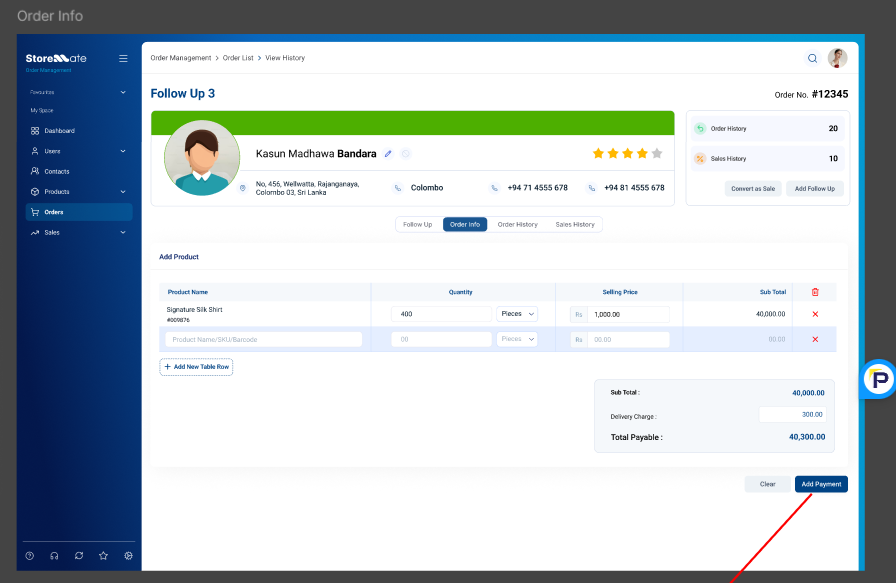Open My Space in the sidebar
The image size is (896, 583).
coord(42,110)
